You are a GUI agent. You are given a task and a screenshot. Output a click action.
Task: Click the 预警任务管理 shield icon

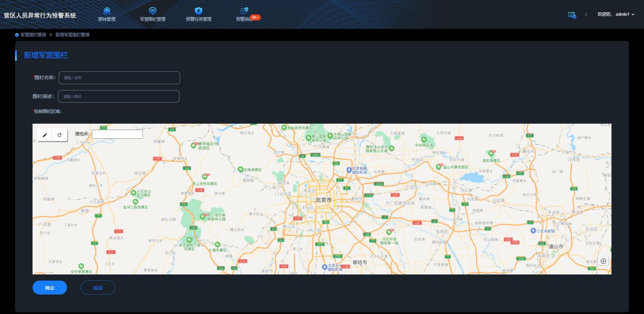(x=198, y=11)
